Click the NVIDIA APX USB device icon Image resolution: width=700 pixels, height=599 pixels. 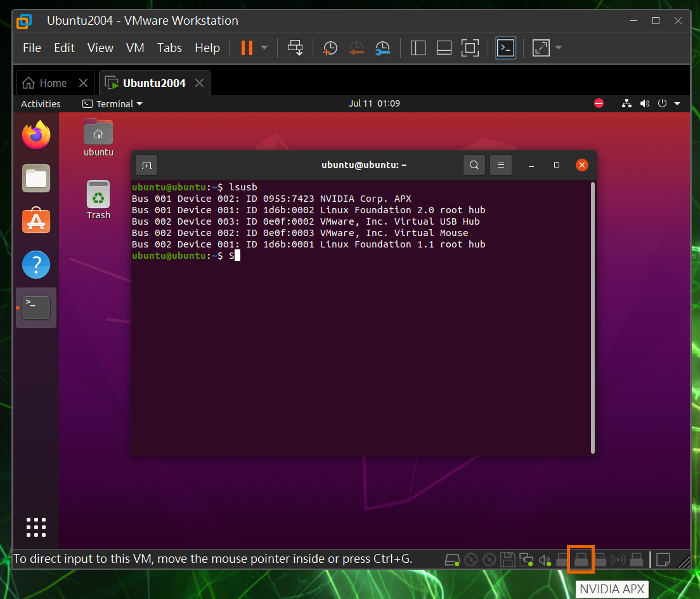(581, 560)
